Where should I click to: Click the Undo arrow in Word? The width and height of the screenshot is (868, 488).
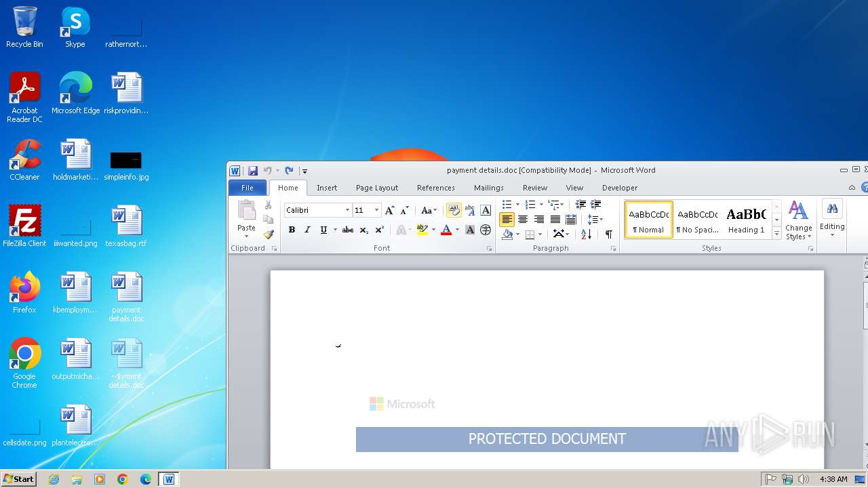coord(267,171)
